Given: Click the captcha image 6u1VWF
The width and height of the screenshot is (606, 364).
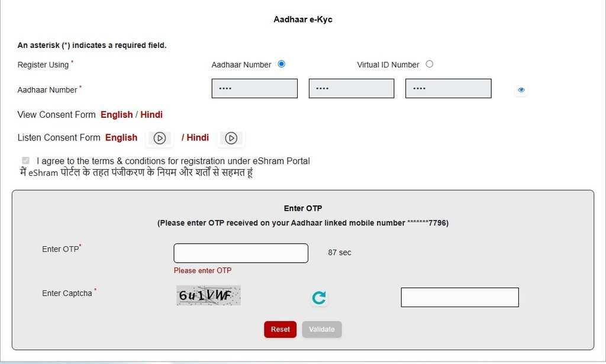Looking at the screenshot, I should (x=209, y=295).
